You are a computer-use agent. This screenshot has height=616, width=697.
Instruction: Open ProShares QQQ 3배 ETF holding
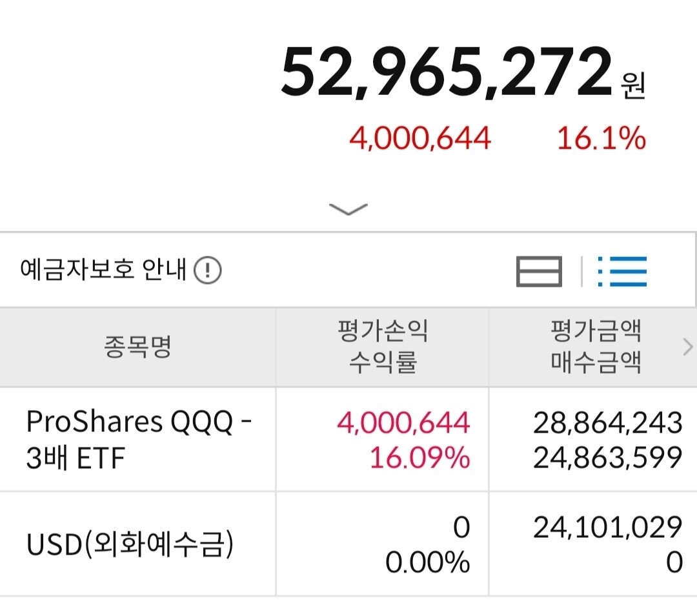coord(138,440)
